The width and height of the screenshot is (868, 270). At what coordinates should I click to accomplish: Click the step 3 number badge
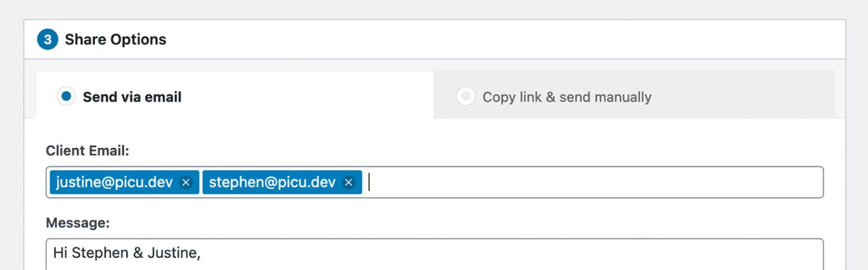[x=47, y=40]
